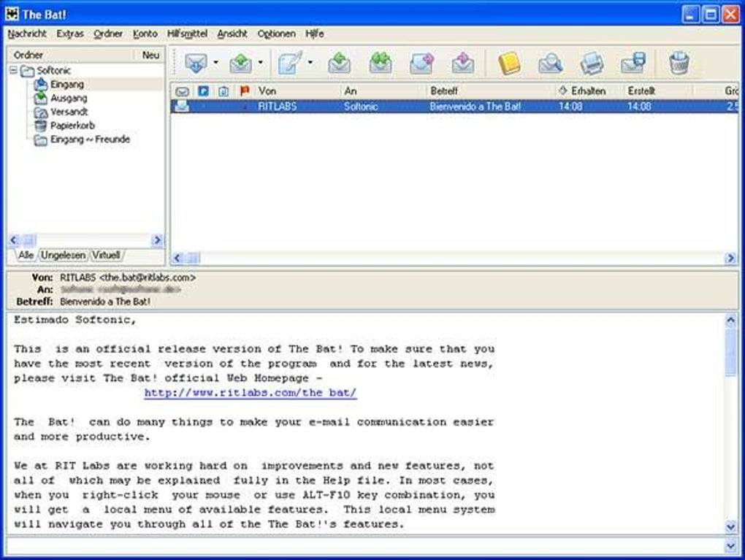Click the Reply toolbar icon
The image size is (745, 560).
pos(339,64)
